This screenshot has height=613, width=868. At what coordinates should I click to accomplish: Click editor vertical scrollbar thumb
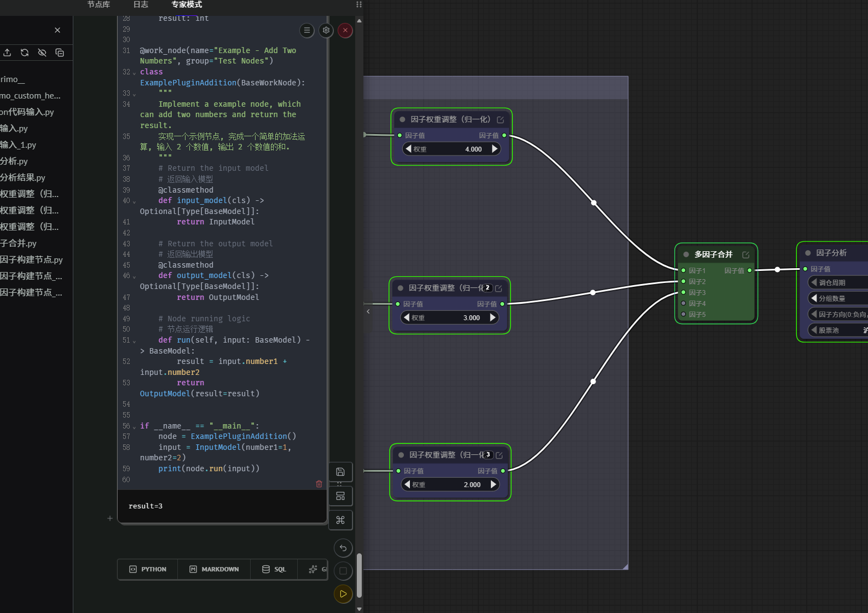click(x=360, y=575)
